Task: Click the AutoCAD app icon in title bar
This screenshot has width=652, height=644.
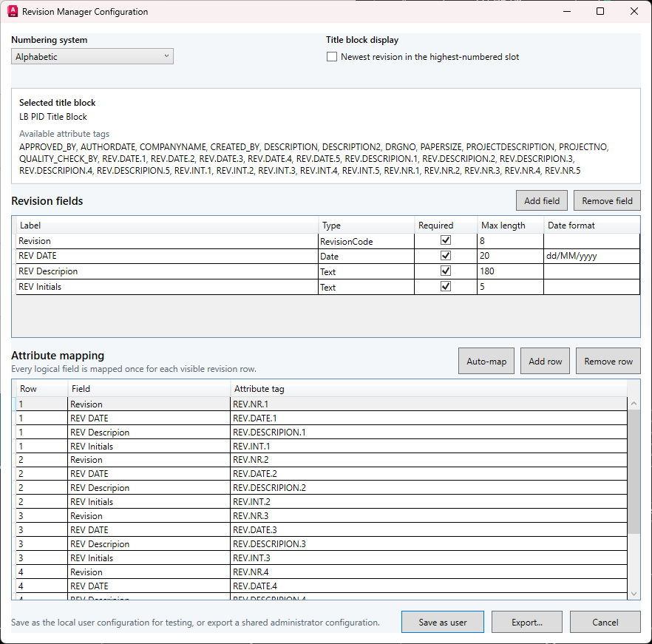Action: [13, 11]
